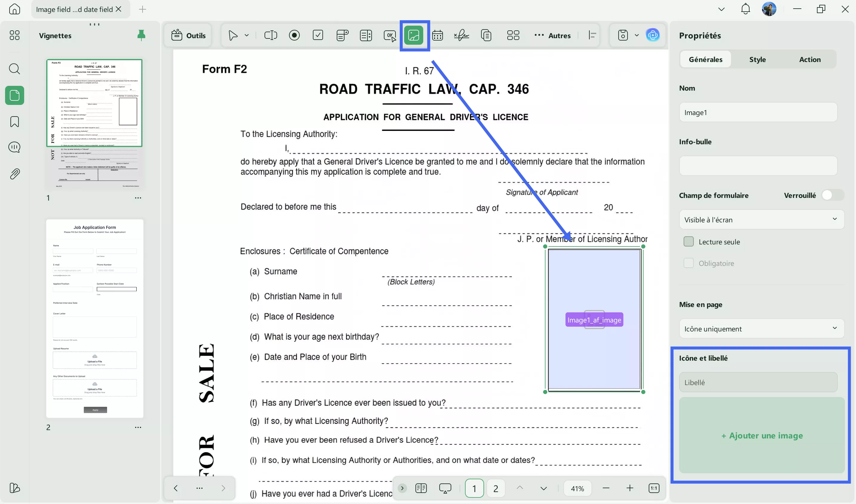This screenshot has height=504, width=856.
Task: Check the Obligatoire checkbox
Action: [688, 263]
